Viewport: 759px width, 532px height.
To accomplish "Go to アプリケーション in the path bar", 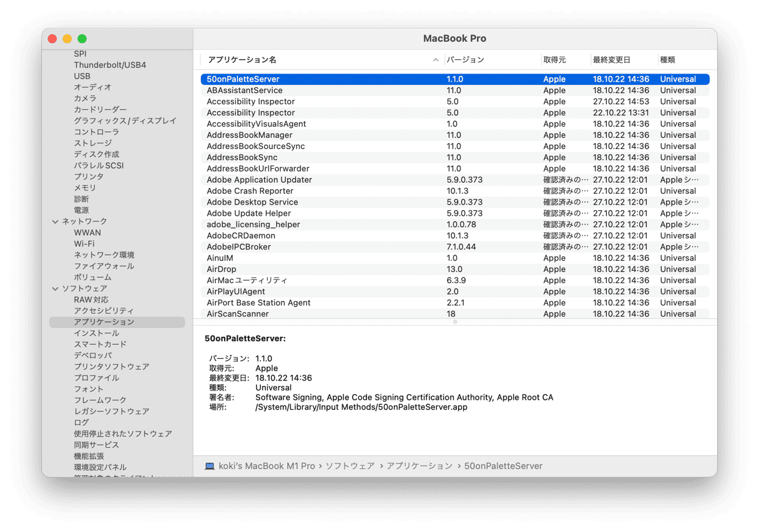I will click(x=419, y=467).
